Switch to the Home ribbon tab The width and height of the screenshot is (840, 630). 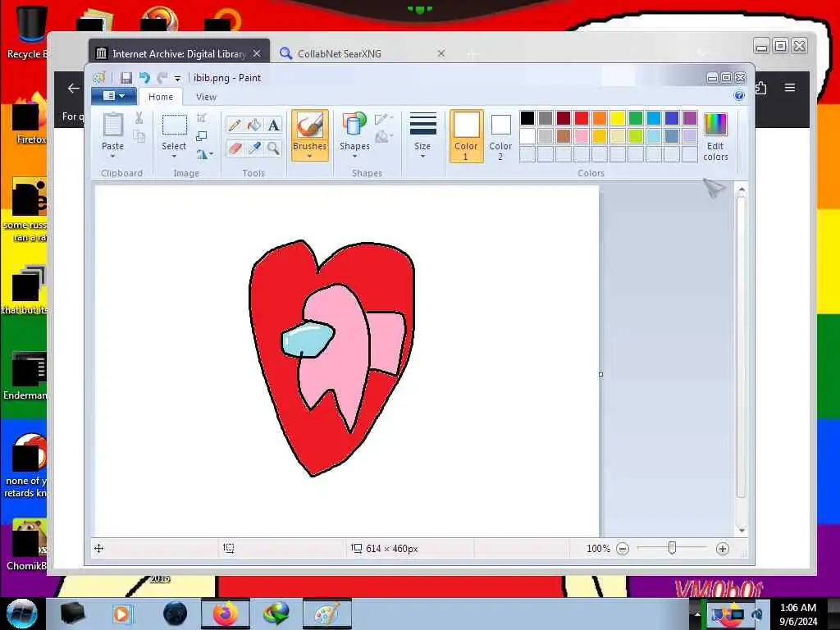point(161,97)
